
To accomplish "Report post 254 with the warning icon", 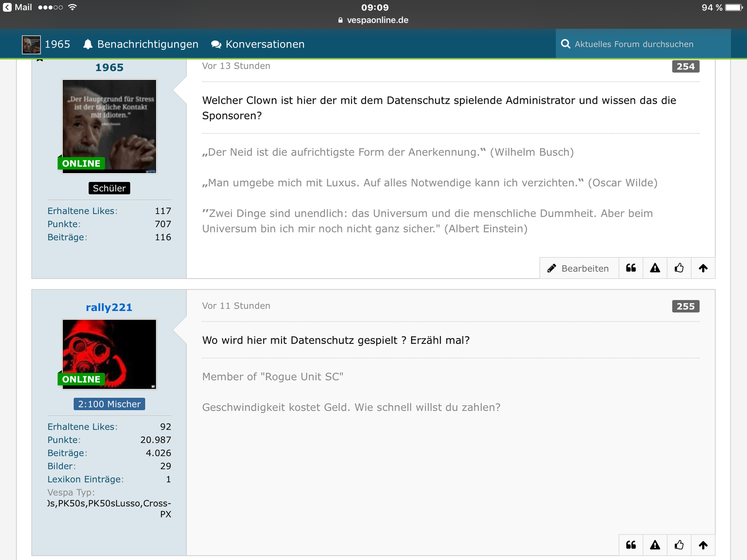I will click(655, 268).
